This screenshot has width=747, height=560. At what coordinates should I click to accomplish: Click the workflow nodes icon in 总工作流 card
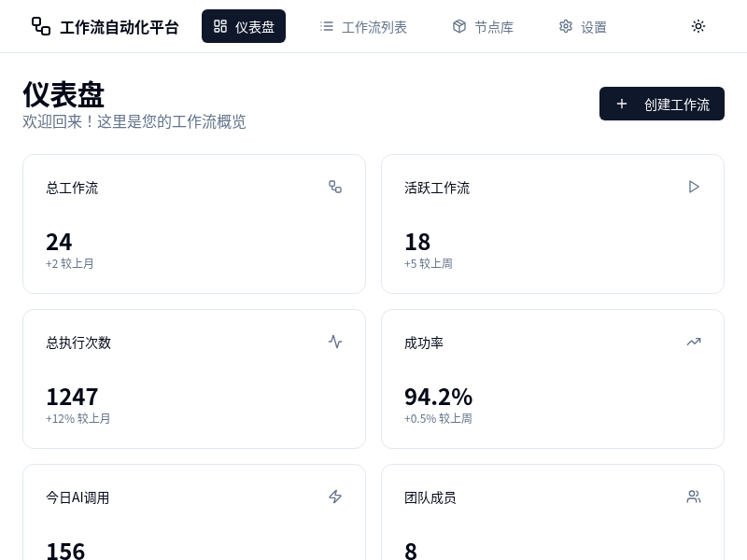tap(335, 187)
